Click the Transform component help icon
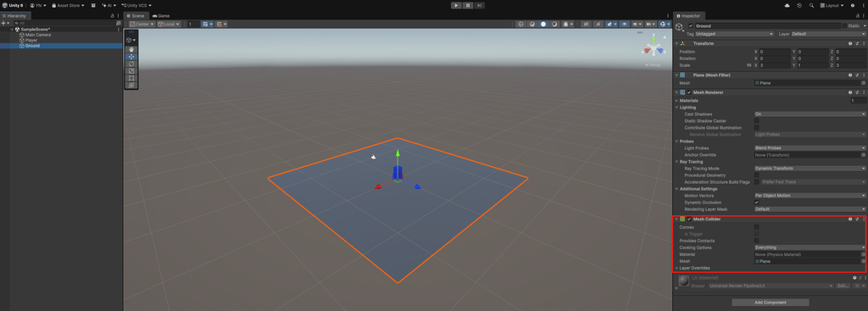The image size is (868, 311). 850,43
